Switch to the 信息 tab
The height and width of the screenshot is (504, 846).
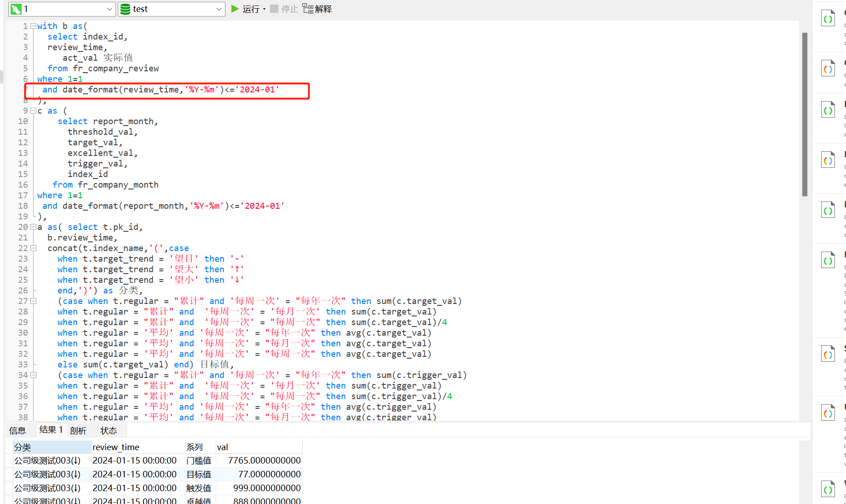pos(17,430)
